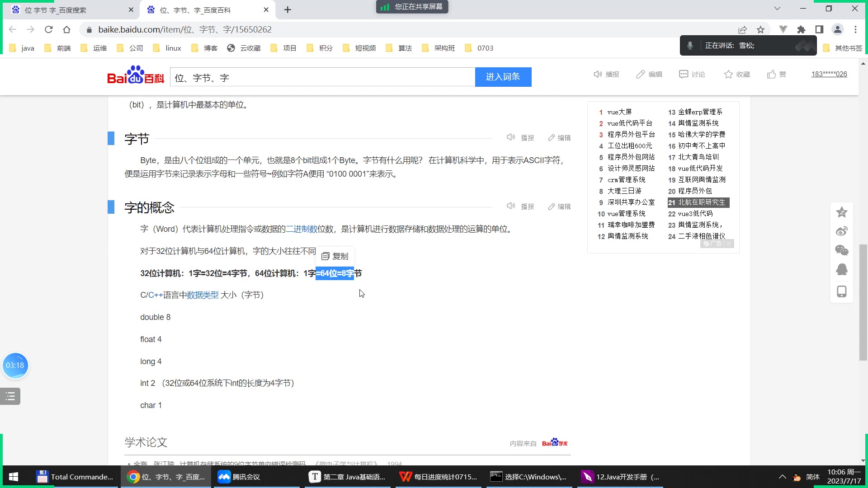868x488 pixels.
Task: Click the 进入词条 button
Action: (503, 77)
